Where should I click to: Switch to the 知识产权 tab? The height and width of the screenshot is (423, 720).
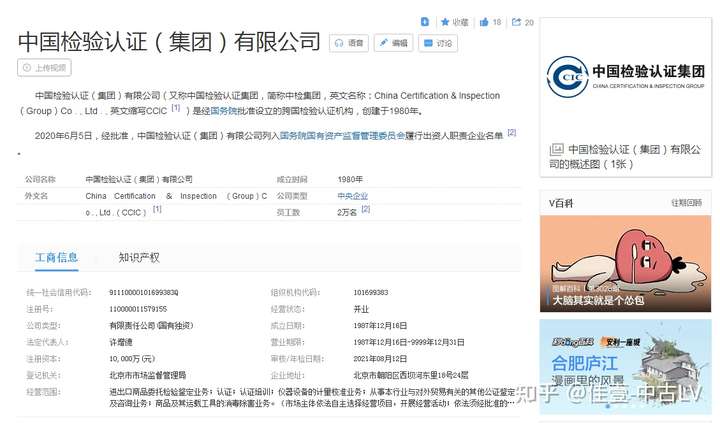[139, 257]
